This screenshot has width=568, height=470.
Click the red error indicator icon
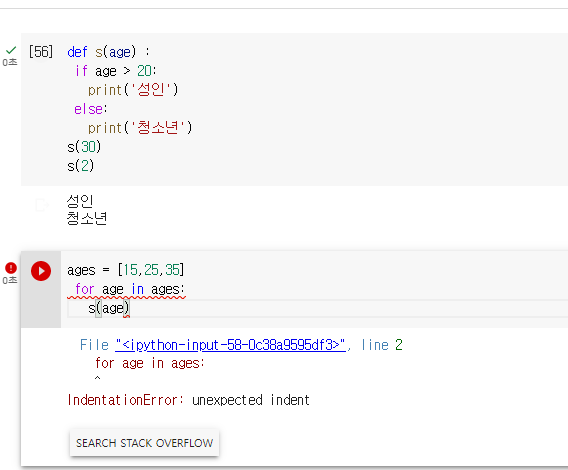click(11, 268)
